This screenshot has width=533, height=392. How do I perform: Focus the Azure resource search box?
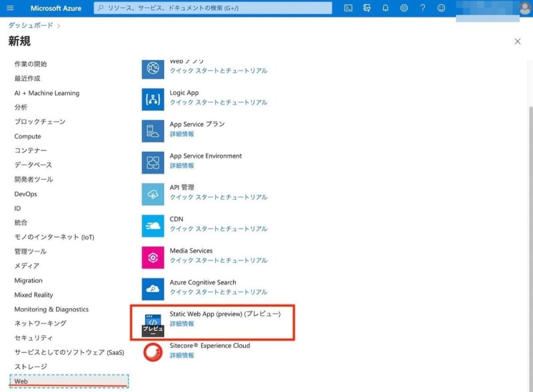(213, 8)
